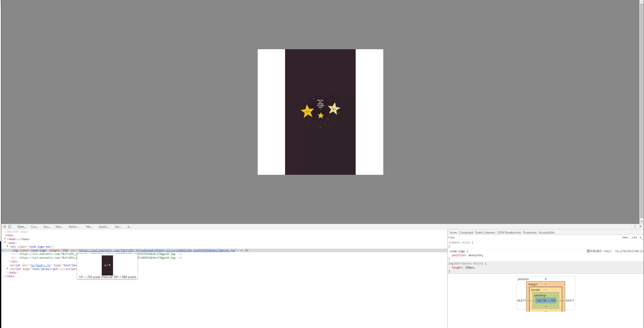Click the right position value 54.617

click(570, 301)
